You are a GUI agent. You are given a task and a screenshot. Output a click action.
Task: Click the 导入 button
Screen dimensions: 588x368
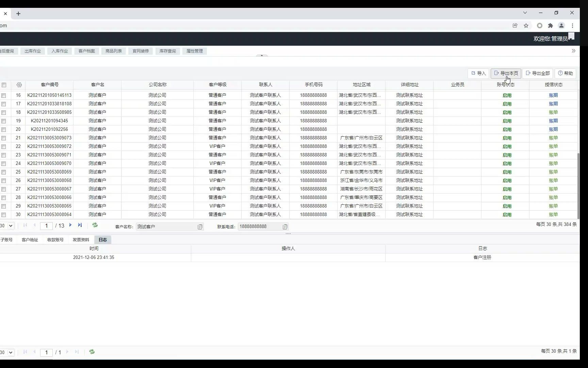(x=478, y=73)
